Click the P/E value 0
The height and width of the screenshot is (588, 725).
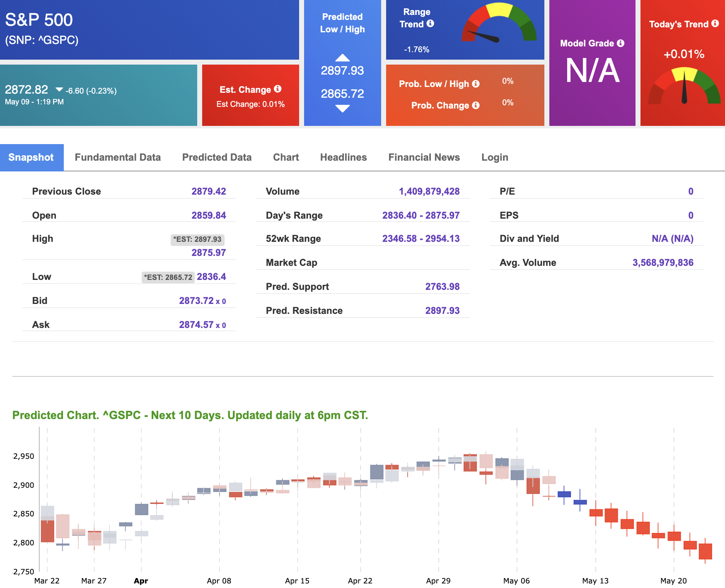[x=691, y=191]
